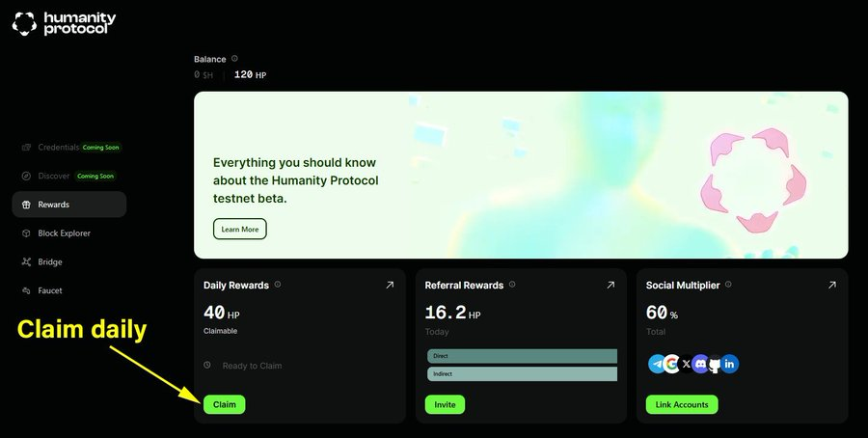Image resolution: width=868 pixels, height=438 pixels.
Task: Click the Coming Soon badge beside Discover
Action: click(95, 177)
